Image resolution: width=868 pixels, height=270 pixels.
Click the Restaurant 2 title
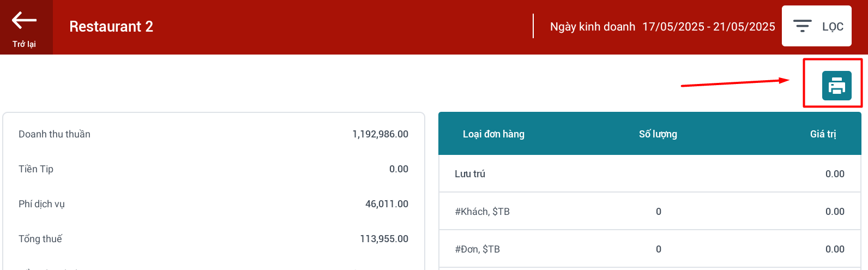(111, 27)
